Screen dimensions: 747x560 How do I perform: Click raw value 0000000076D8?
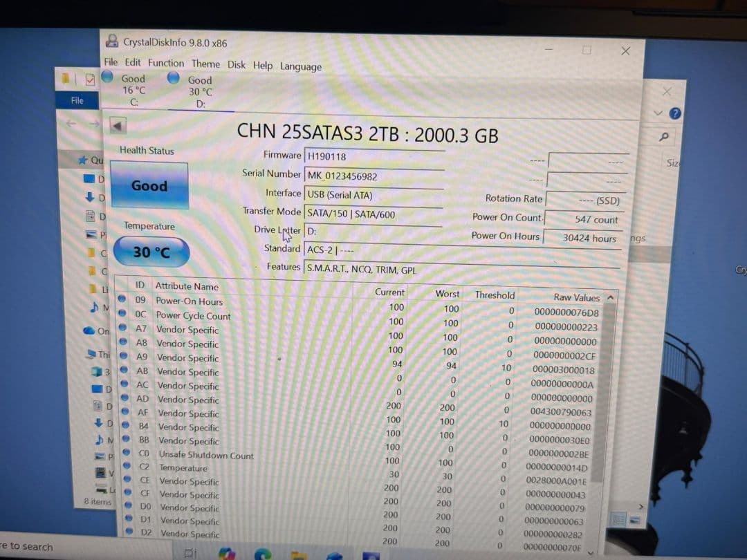pos(566,312)
